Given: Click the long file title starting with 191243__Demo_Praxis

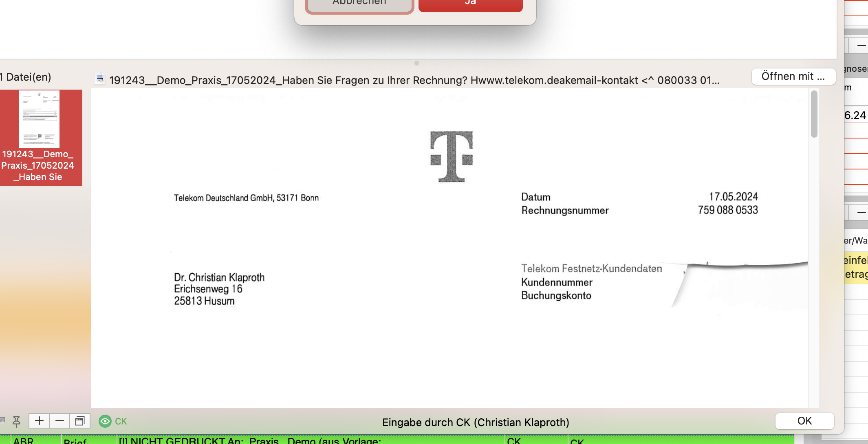Looking at the screenshot, I should click(x=414, y=80).
